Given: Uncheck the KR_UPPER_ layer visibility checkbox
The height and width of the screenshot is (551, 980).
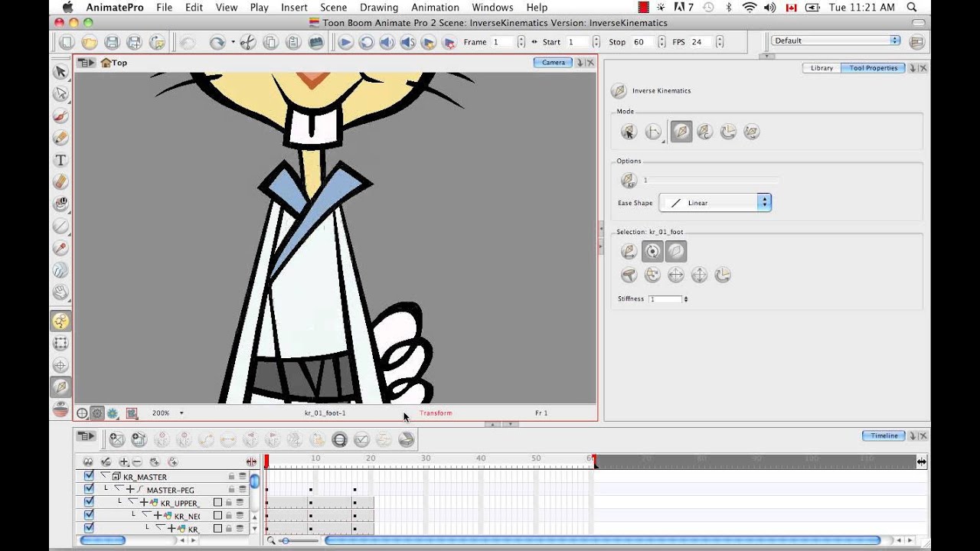Looking at the screenshot, I should click(89, 502).
